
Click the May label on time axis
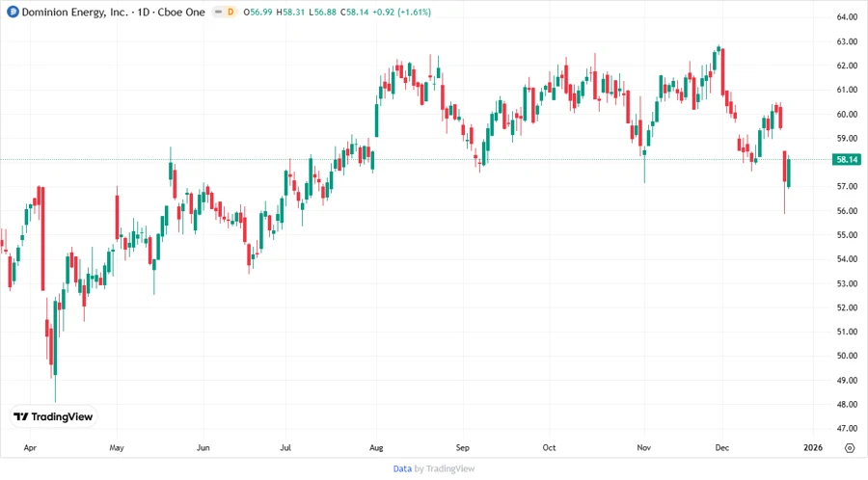[117, 447]
